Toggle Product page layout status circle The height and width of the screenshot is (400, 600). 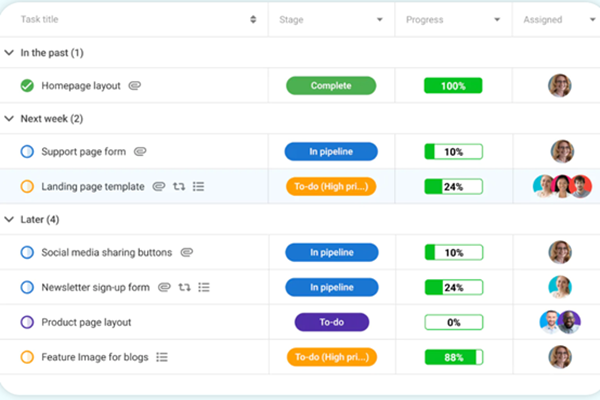[27, 322]
